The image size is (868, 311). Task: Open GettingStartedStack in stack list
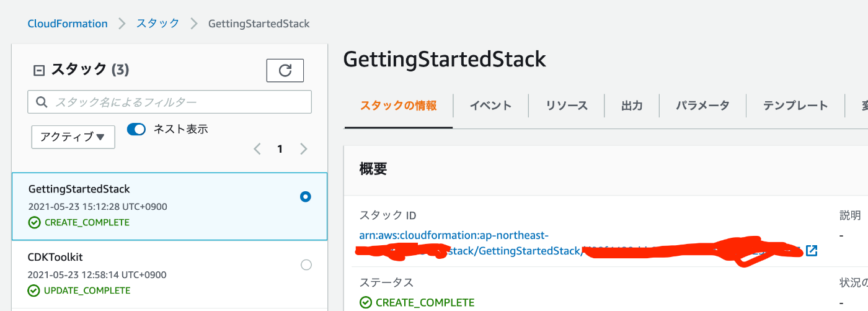click(79, 189)
